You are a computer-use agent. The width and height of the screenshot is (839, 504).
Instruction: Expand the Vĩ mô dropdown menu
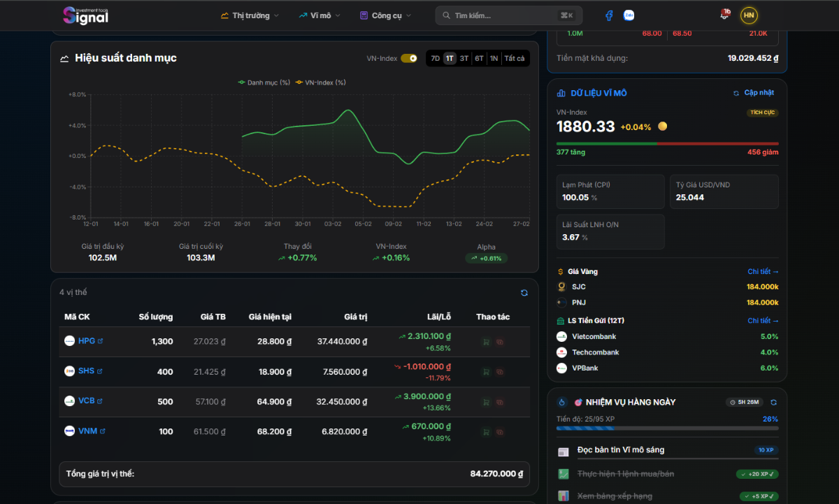click(314, 15)
